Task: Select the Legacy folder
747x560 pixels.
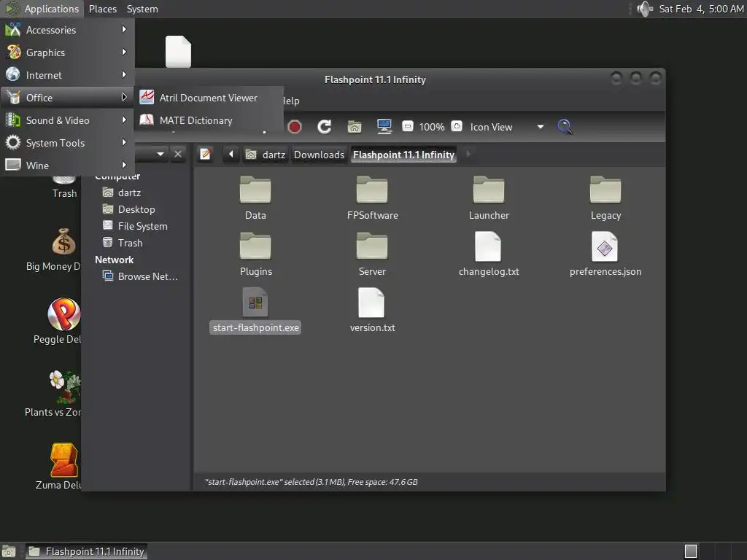Action: coord(605,198)
